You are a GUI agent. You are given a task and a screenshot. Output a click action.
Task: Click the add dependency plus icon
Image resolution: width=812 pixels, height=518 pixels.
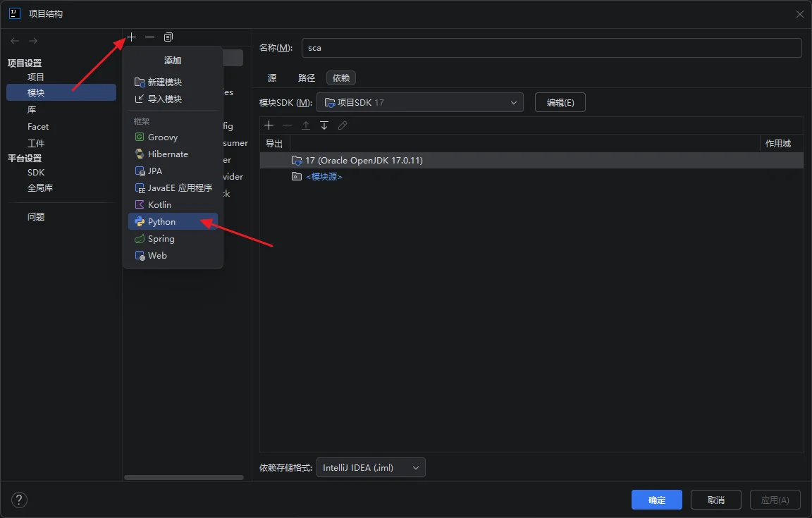pos(269,125)
